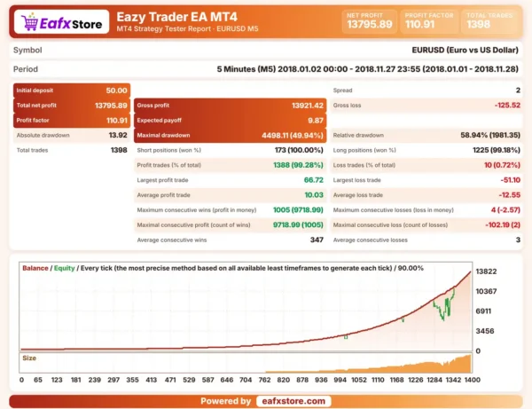Click the Largest profit trade 66.72 value
This screenshot has height=409, width=532.
[314, 180]
